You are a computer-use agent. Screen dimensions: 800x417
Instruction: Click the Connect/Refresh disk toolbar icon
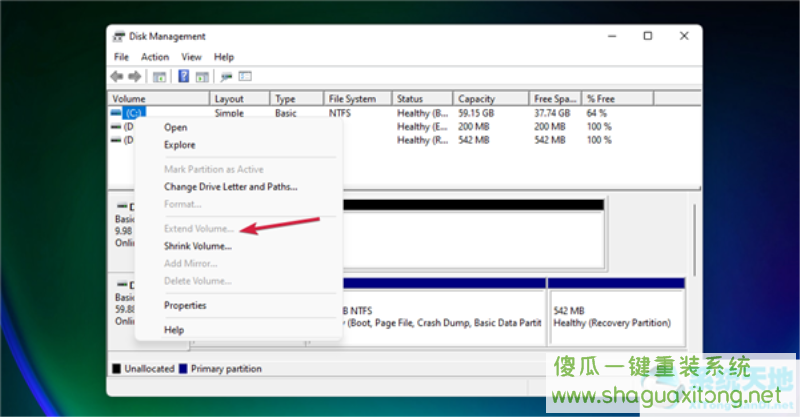coord(226,77)
